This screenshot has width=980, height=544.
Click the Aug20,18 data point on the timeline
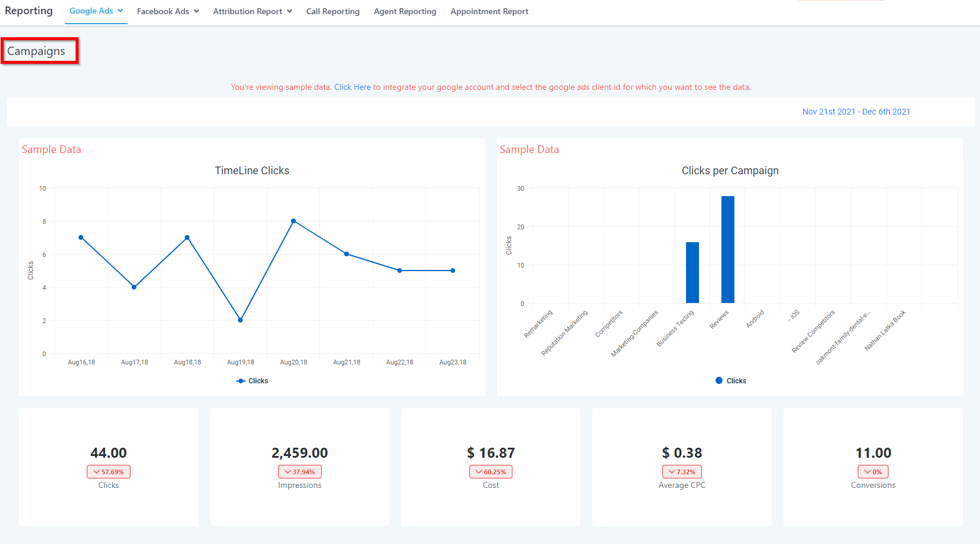(293, 221)
